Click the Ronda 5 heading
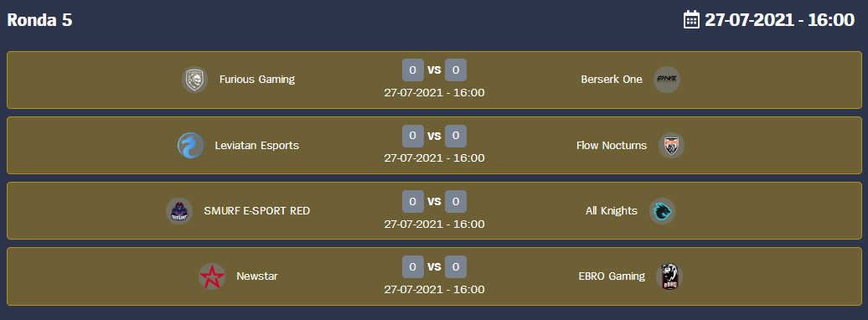 coord(39,20)
